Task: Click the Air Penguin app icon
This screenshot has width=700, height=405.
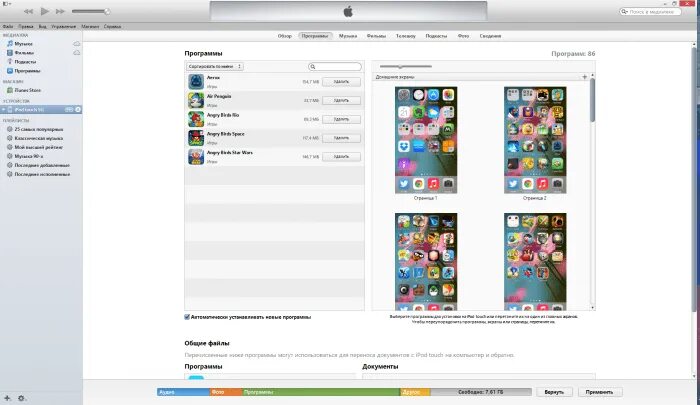Action: click(196, 100)
